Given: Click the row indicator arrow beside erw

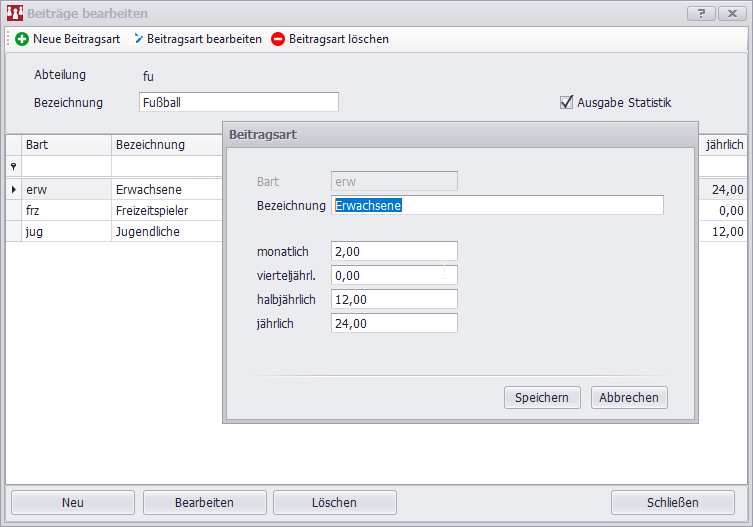Looking at the screenshot, I should (x=13, y=189).
